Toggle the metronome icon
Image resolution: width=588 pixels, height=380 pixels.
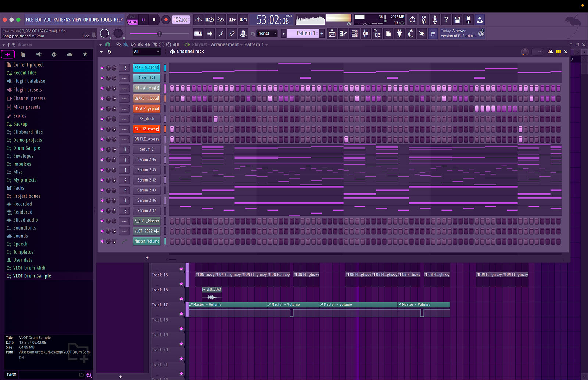[198, 20]
